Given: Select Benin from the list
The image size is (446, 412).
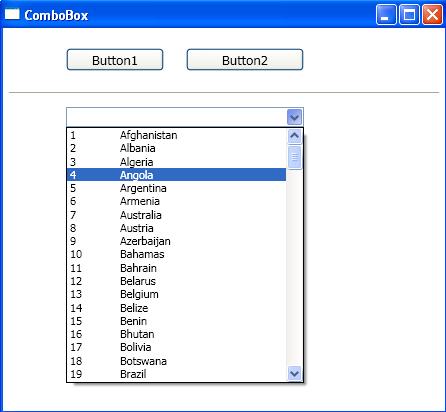Looking at the screenshot, I should (x=176, y=321).
